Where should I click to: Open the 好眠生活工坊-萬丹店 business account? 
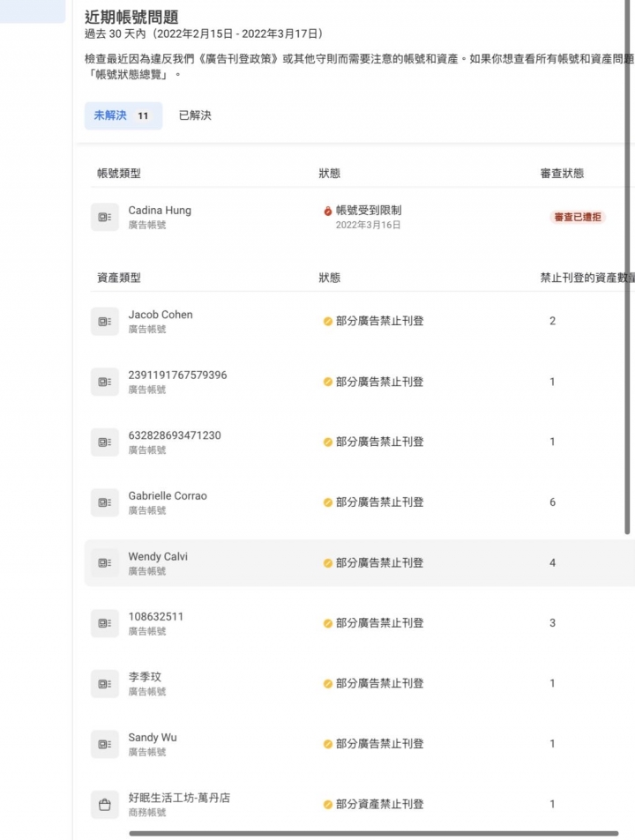pyautogui.click(x=179, y=798)
